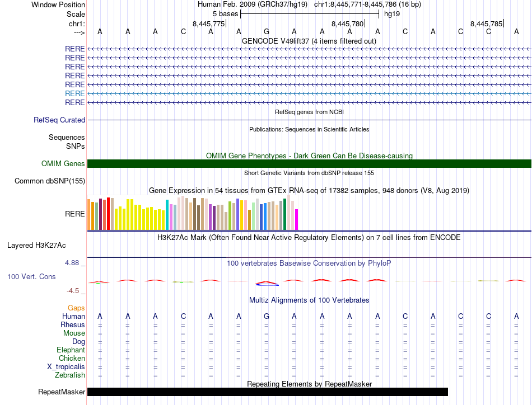532x405 pixels.
Task: Click the Zebrafish species row label
Action: point(70,375)
